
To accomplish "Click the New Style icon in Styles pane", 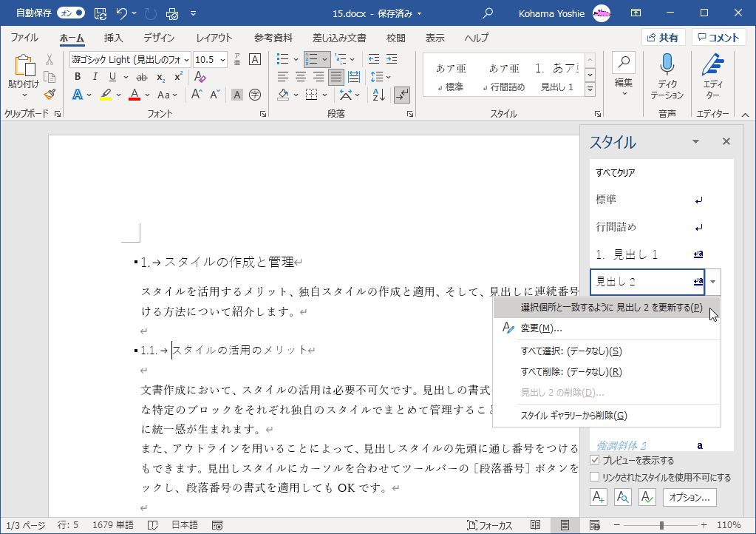I will click(598, 498).
